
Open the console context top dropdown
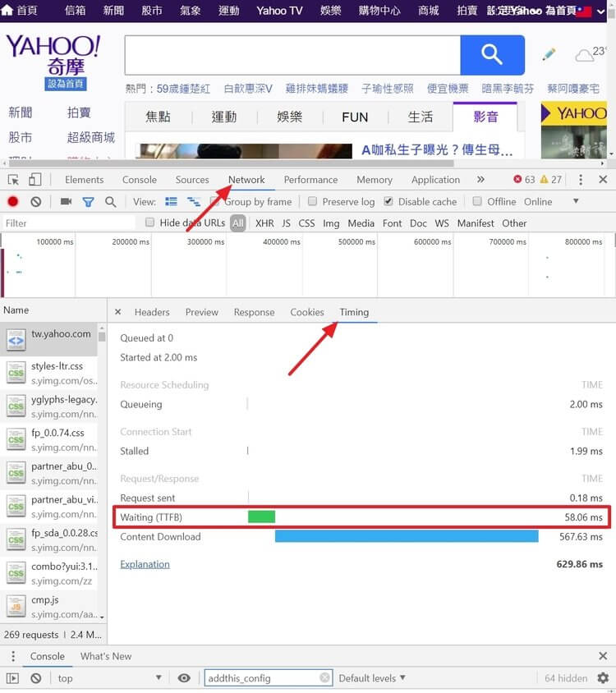109,678
